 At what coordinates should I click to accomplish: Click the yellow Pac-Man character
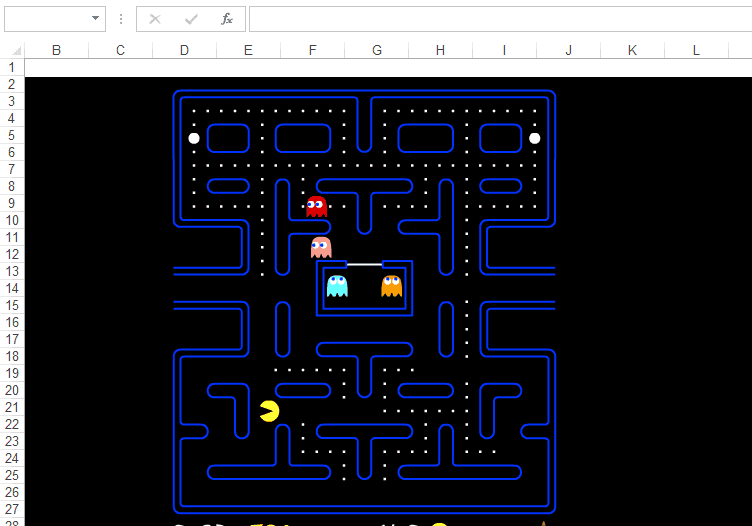[x=270, y=411]
